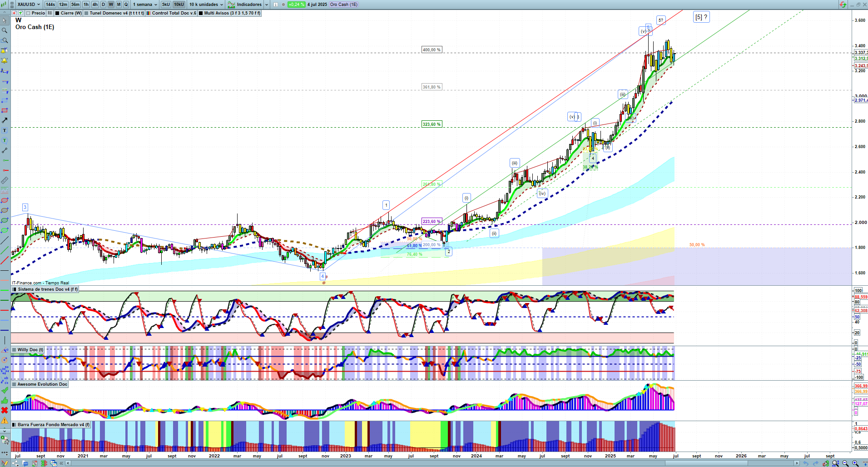Select the bell alert tool
The width and height of the screenshot is (868, 467).
point(5,60)
